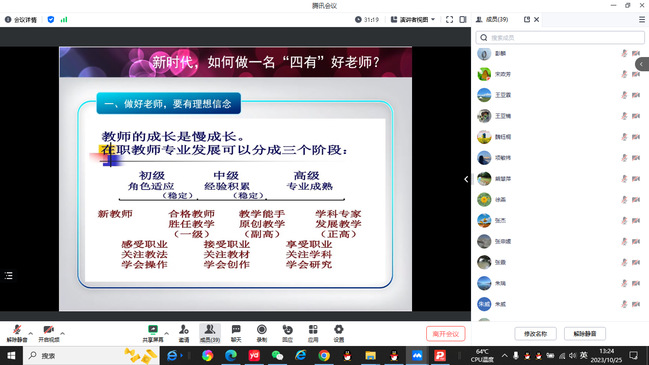Open share screen icon
Screen dimensions: 649x365
pyautogui.click(x=153, y=333)
